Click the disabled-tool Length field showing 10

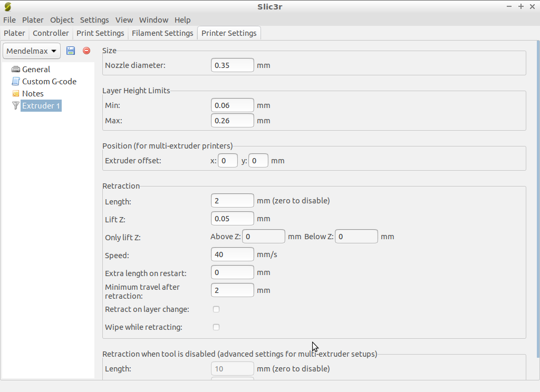pos(233,369)
